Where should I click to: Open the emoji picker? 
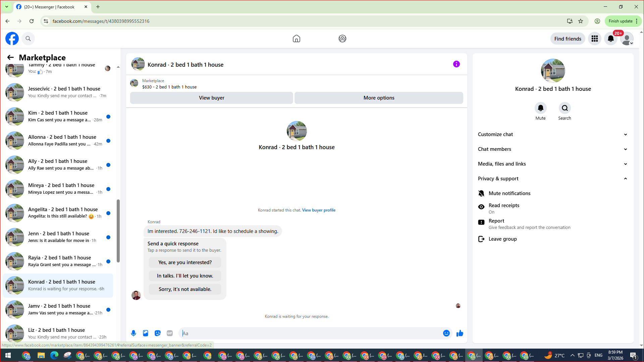(446, 333)
